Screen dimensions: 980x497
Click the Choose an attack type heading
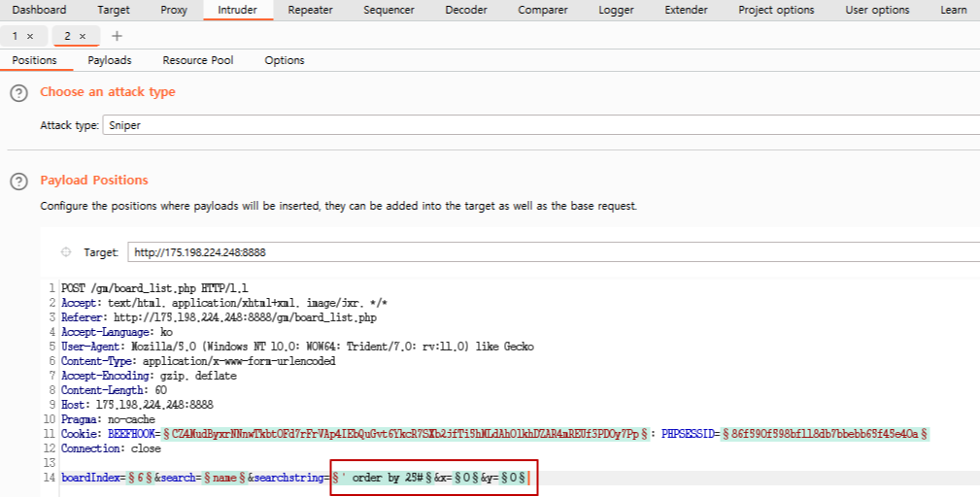(108, 92)
